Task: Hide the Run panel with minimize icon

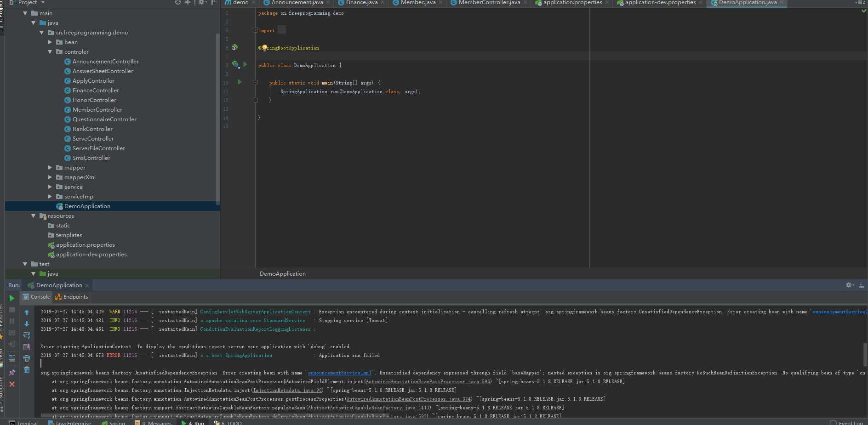Action: tap(862, 285)
